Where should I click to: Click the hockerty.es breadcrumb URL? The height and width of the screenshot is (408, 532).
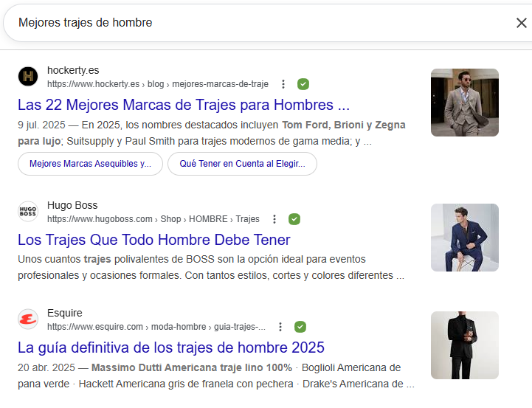[x=158, y=84]
